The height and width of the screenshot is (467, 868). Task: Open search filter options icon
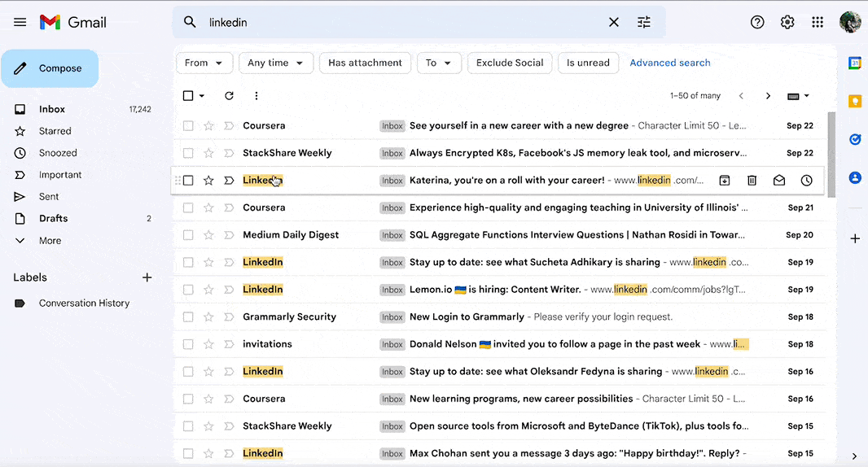pyautogui.click(x=644, y=23)
